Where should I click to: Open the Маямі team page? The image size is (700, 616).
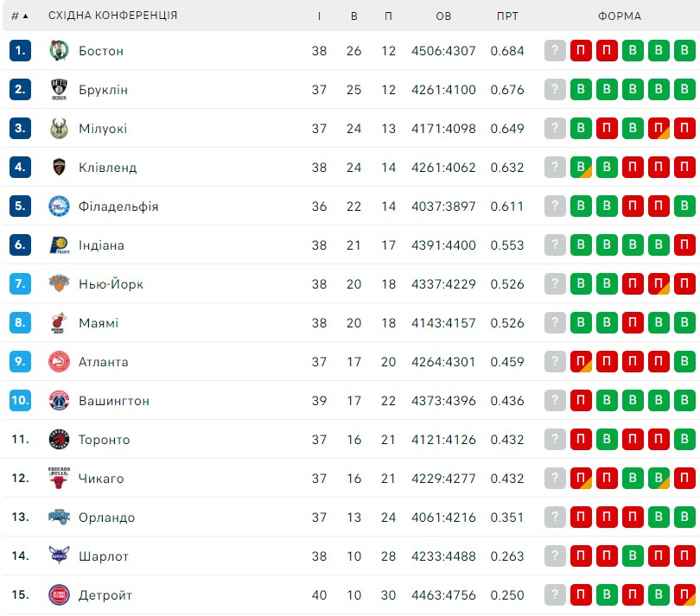coord(99,323)
